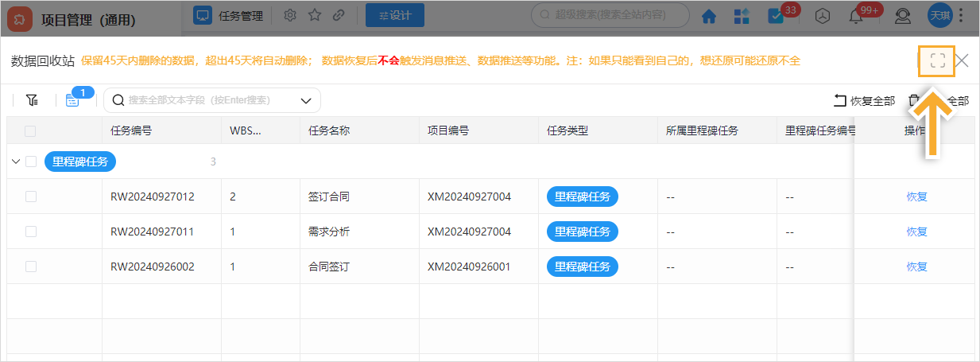This screenshot has height=362, width=980.
Task: Click the 设计 button
Action: pyautogui.click(x=389, y=15)
